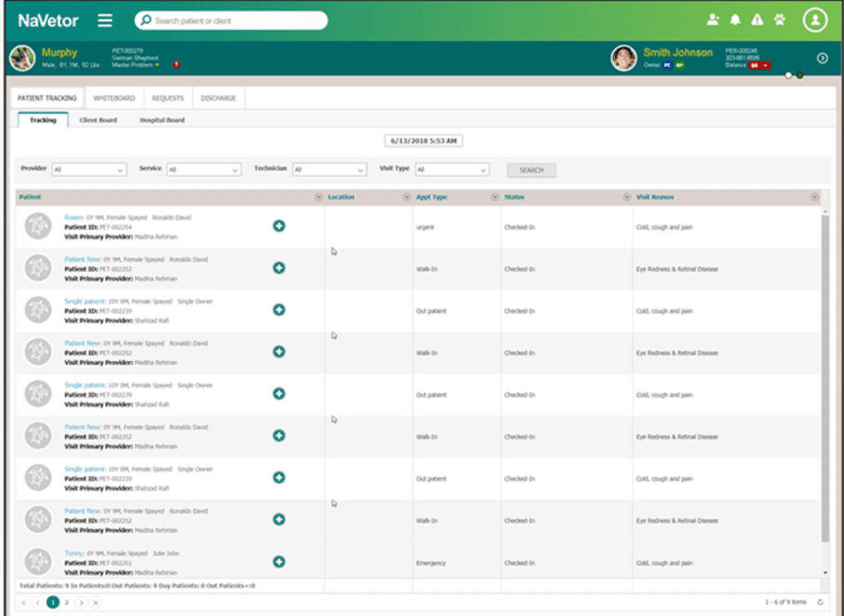The height and width of the screenshot is (616, 844).
Task: Click the plus icon for patient Tonny
Action: pyautogui.click(x=279, y=561)
